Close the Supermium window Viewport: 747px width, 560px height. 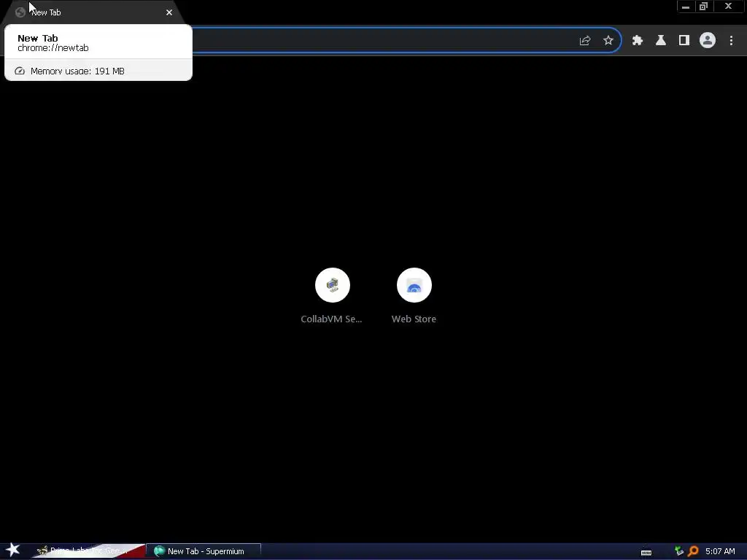pyautogui.click(x=728, y=7)
